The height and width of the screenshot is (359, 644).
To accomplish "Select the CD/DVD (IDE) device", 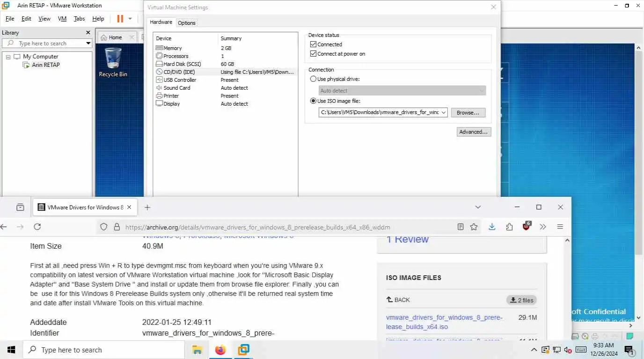I will tap(225, 72).
